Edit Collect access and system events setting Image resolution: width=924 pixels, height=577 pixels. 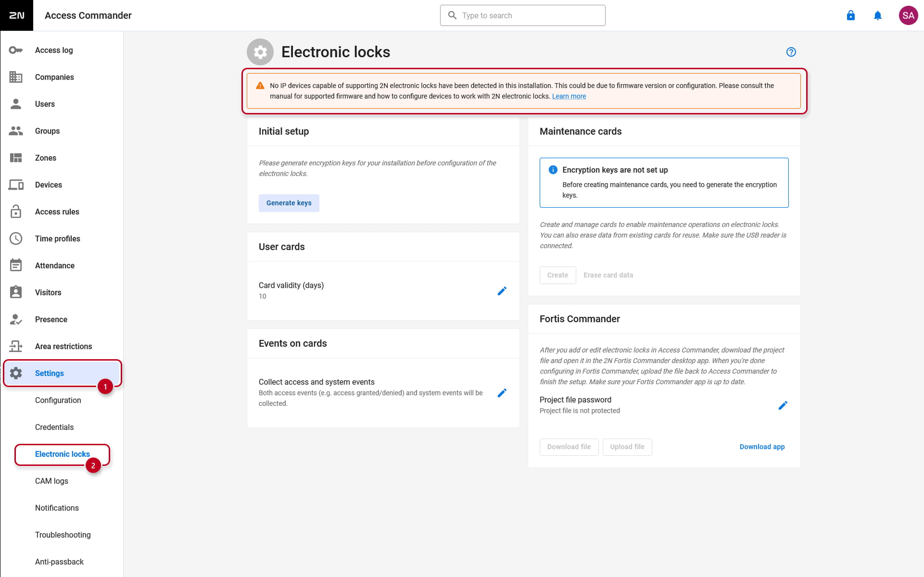point(502,393)
